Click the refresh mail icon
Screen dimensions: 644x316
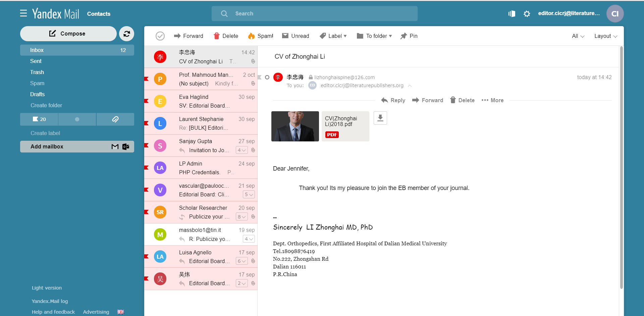click(x=126, y=34)
